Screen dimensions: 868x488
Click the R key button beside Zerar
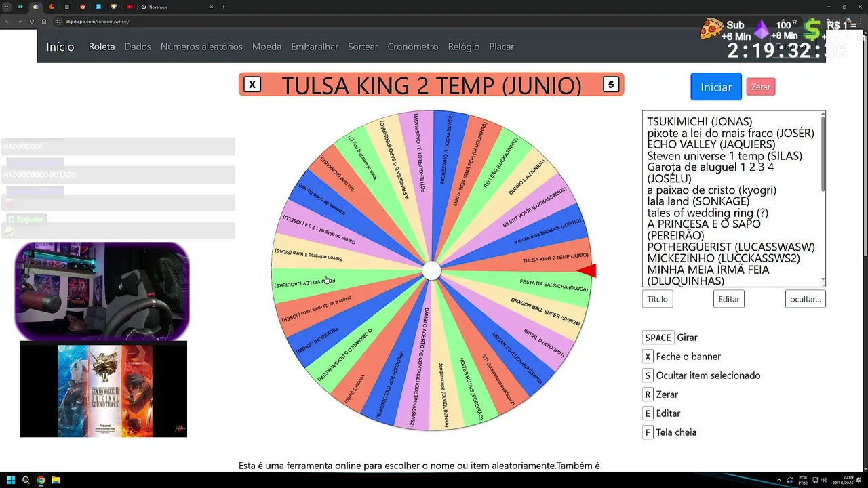coord(648,394)
